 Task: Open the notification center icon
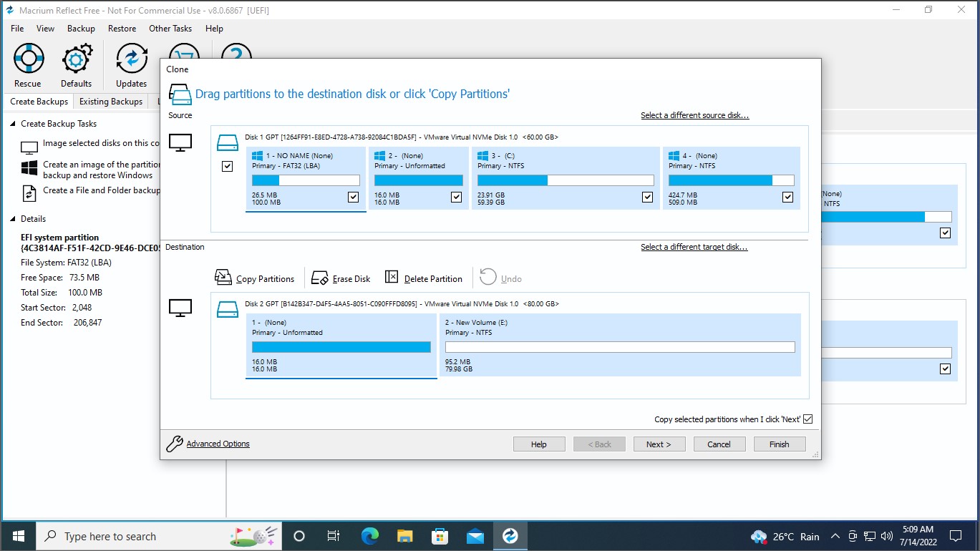tap(955, 536)
